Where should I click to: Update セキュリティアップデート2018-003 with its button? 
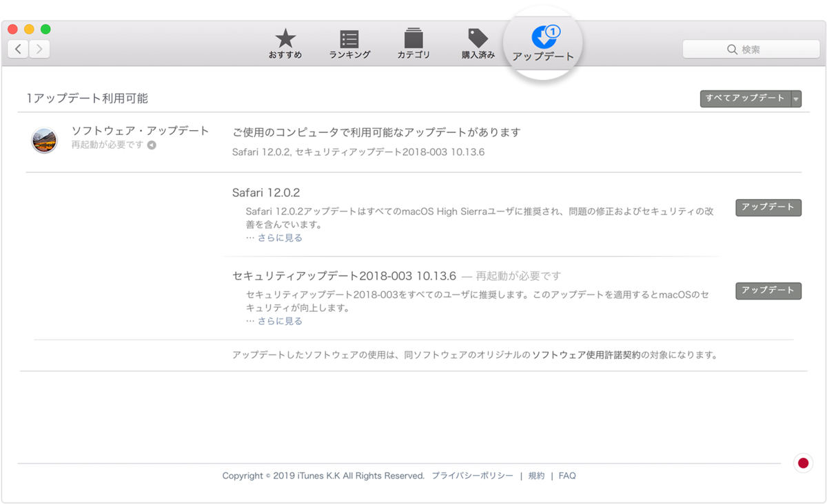[x=768, y=291]
